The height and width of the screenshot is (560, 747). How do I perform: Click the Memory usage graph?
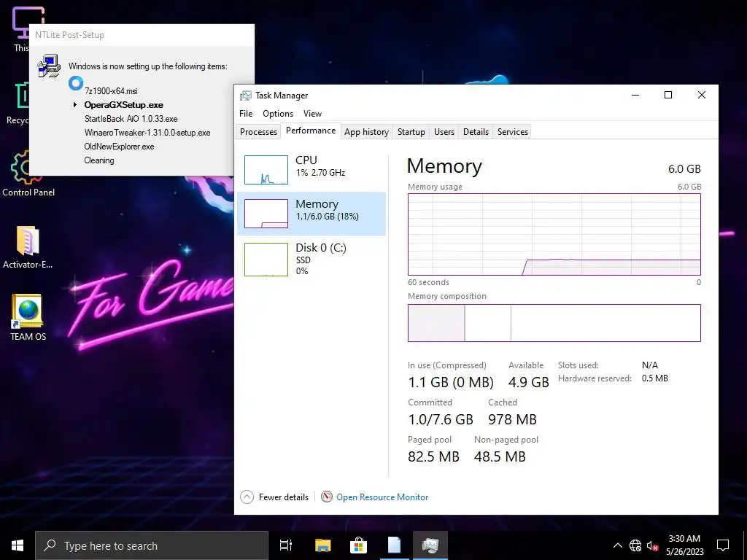click(x=554, y=234)
